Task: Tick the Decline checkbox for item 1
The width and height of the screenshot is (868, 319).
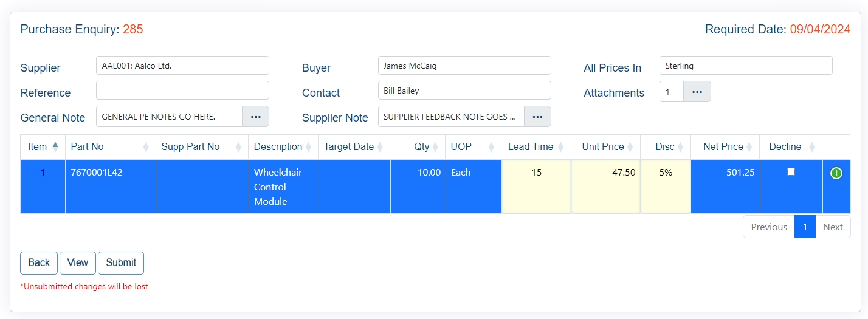Action: 791,172
